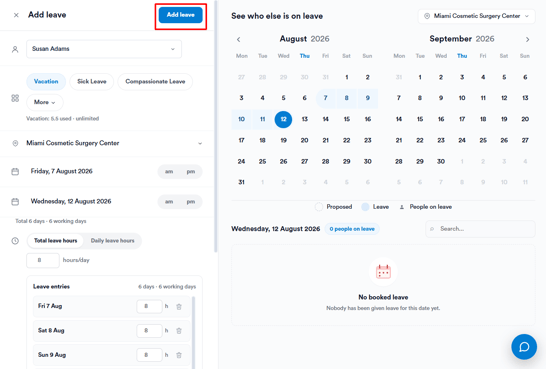This screenshot has height=369, width=546.
Task: Select September 30 in the calendar
Action: point(441,161)
